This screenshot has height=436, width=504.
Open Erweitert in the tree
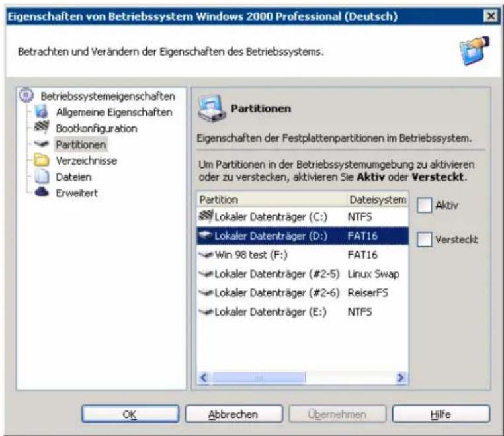click(77, 193)
